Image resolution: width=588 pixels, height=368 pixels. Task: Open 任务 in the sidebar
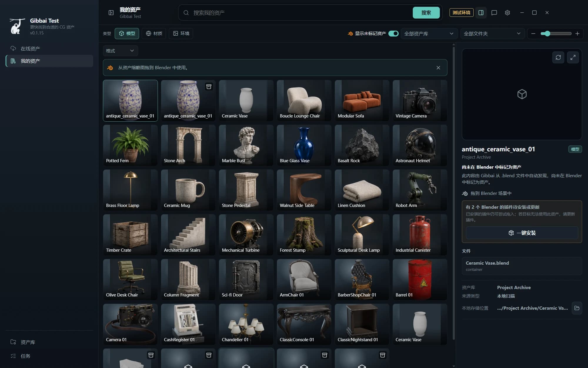(49, 356)
